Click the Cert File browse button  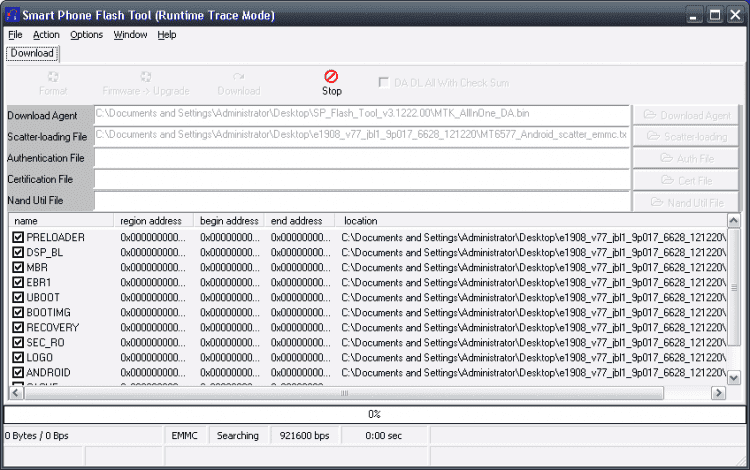pos(686,180)
